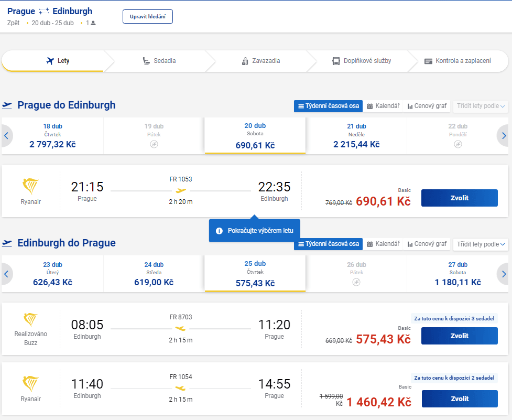Open Třídit lety podle dropdown for return flights
Image resolution: width=512 pixels, height=420 pixels.
481,244
